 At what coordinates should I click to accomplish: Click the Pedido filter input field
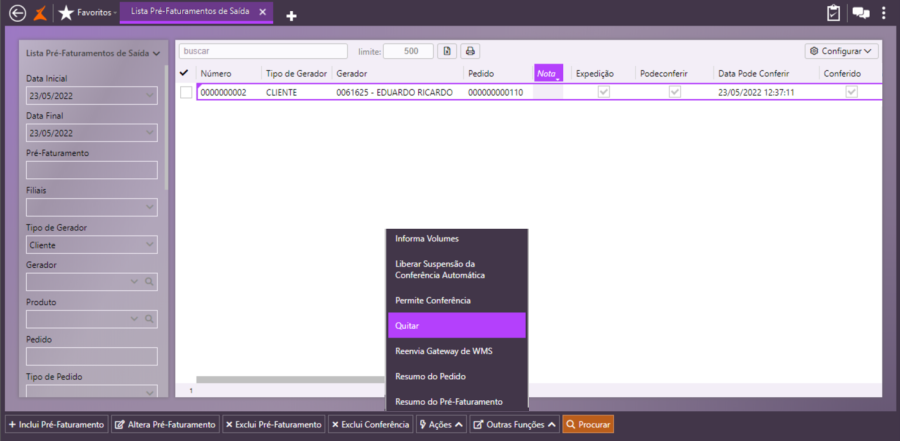point(92,356)
